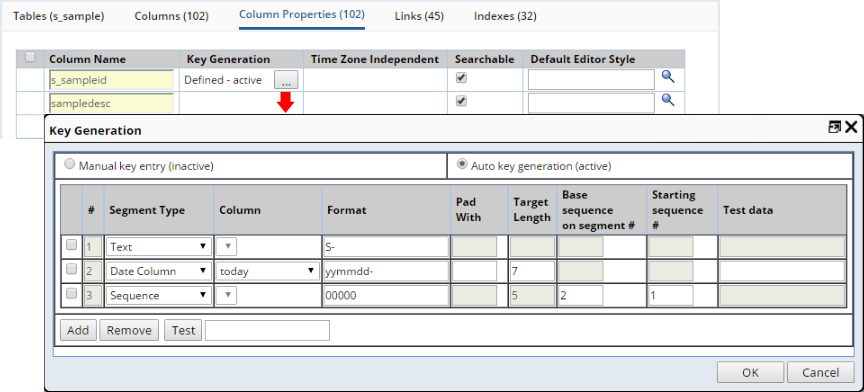The height and width of the screenshot is (392, 864).
Task: Open Segment Type dropdown showing Text
Action: click(159, 247)
